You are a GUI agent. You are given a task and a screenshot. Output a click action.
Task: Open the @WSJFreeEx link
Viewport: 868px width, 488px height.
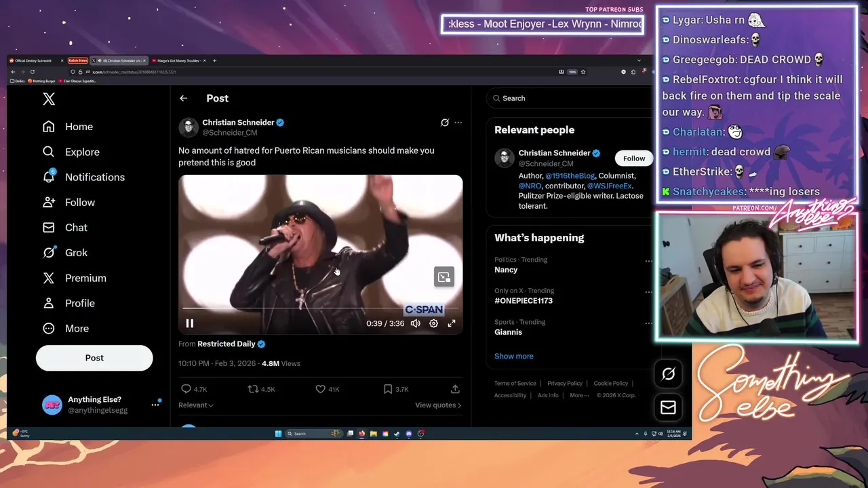pyautogui.click(x=610, y=186)
